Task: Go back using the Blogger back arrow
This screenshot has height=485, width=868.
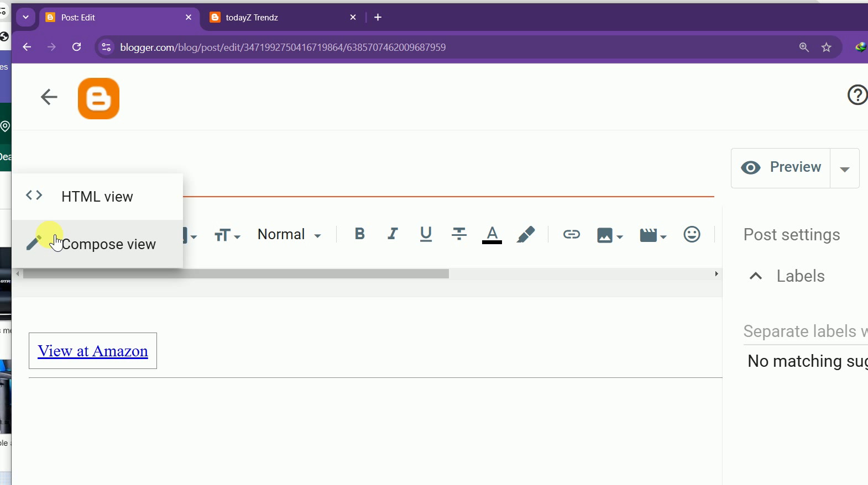Action: point(49,97)
